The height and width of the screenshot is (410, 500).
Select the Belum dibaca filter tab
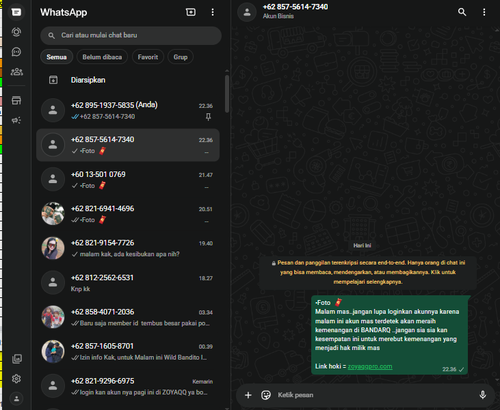(102, 57)
